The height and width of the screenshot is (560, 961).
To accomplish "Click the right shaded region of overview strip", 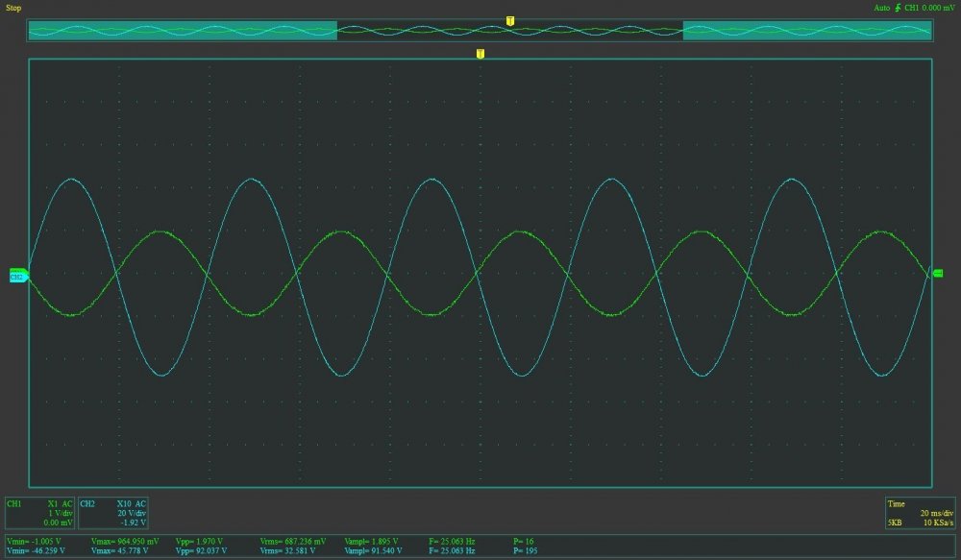I will 807,31.
